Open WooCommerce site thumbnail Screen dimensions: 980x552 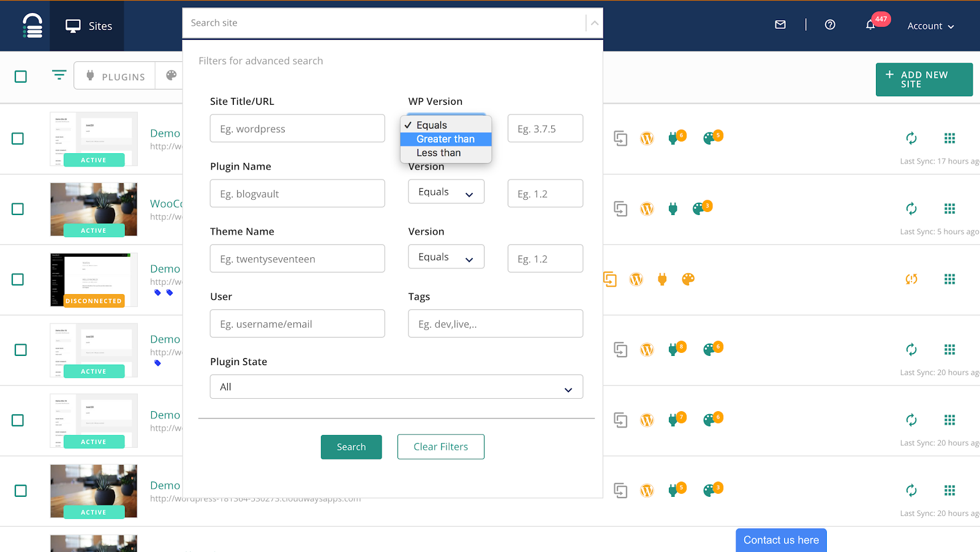tap(94, 210)
